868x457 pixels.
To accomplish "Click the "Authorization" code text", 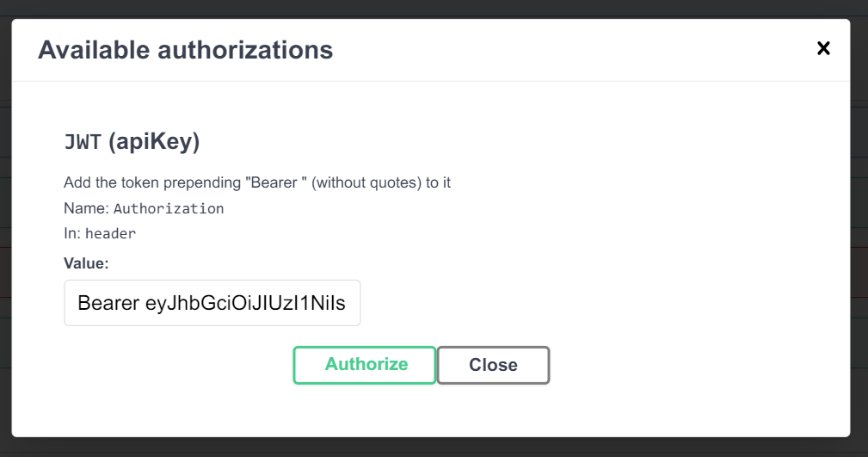I will 169,208.
